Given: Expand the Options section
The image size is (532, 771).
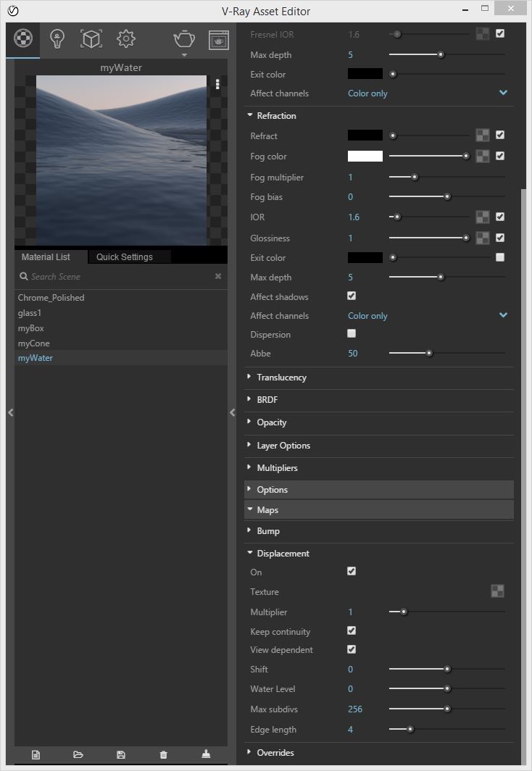Looking at the screenshot, I should 379,490.
